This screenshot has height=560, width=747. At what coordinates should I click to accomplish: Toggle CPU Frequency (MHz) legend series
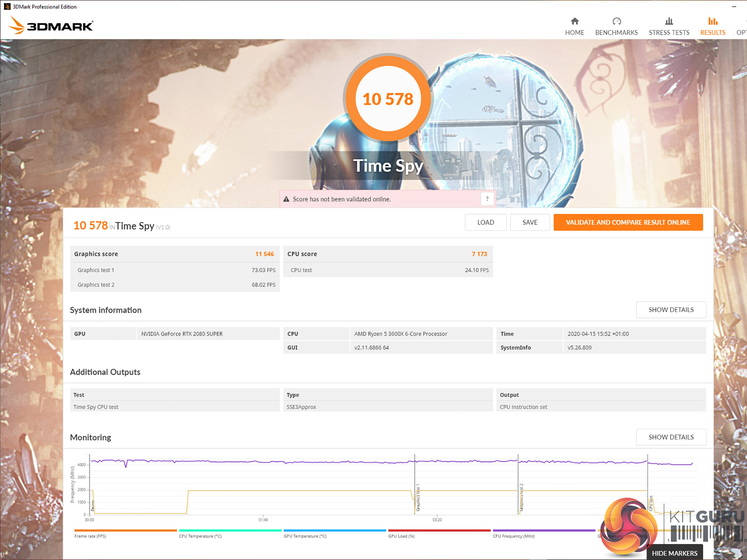514,536
